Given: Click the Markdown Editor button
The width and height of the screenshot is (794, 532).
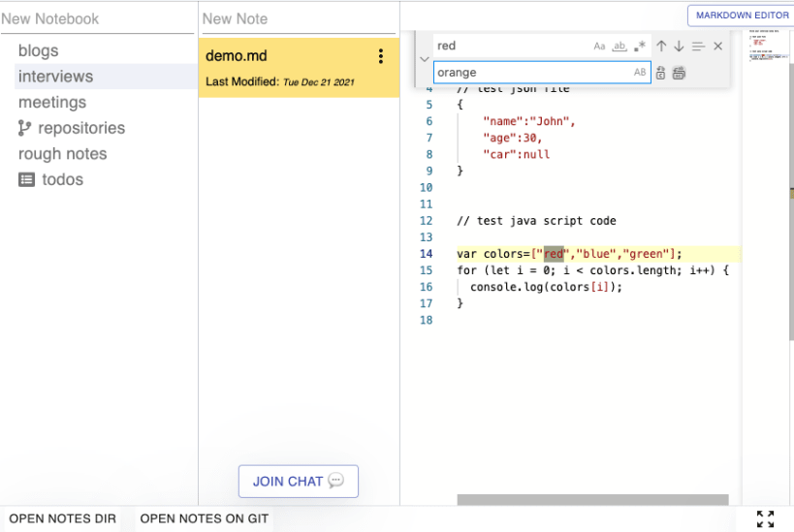Looking at the screenshot, I should click(x=741, y=16).
